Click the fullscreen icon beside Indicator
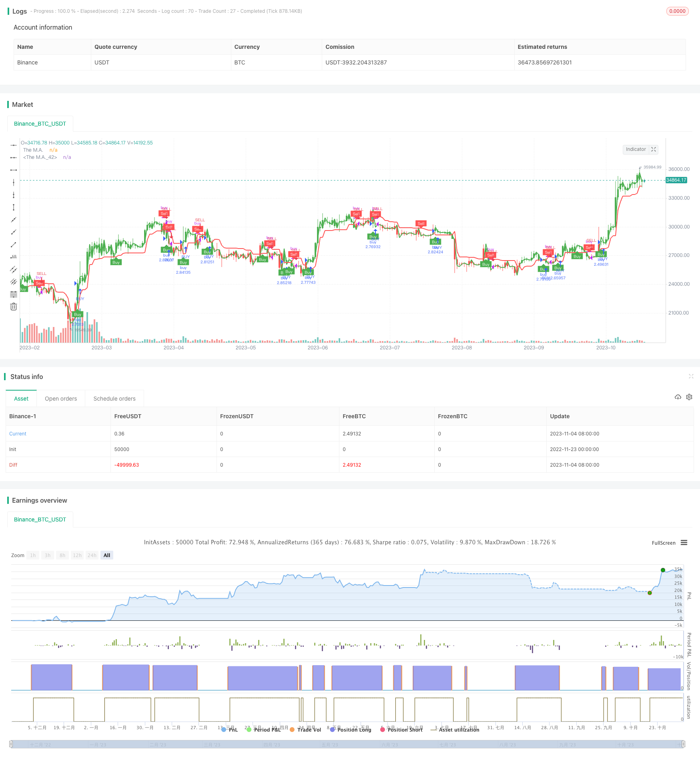700x760 pixels. (654, 149)
